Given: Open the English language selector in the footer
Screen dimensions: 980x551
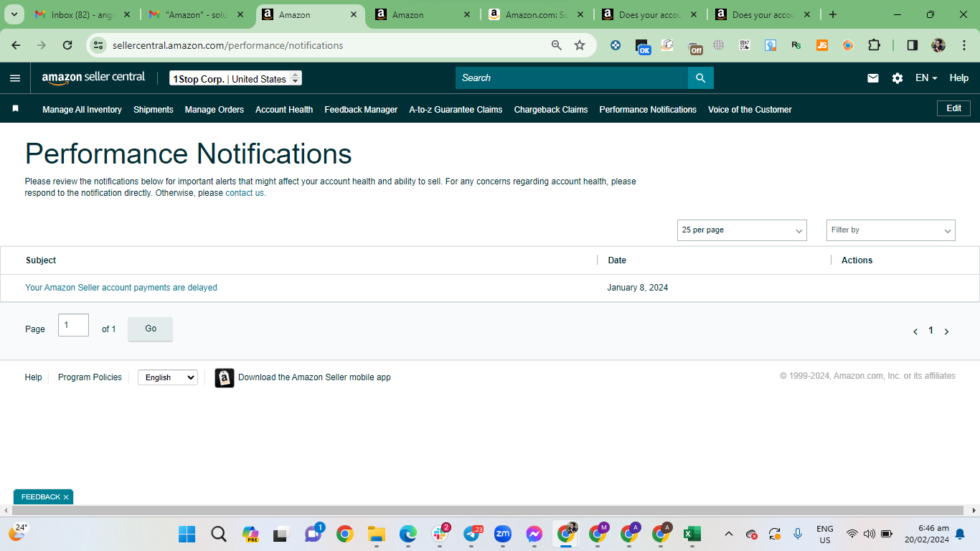Looking at the screenshot, I should click(x=168, y=377).
